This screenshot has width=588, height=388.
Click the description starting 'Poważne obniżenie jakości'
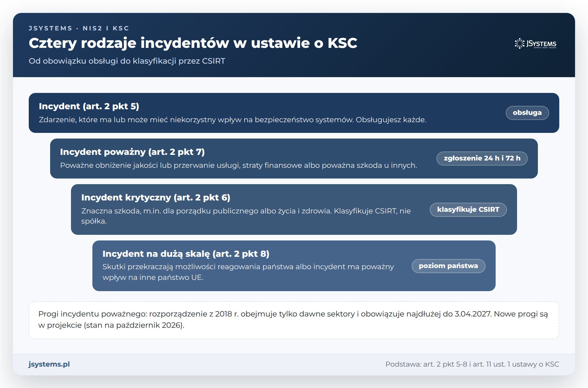coord(239,165)
